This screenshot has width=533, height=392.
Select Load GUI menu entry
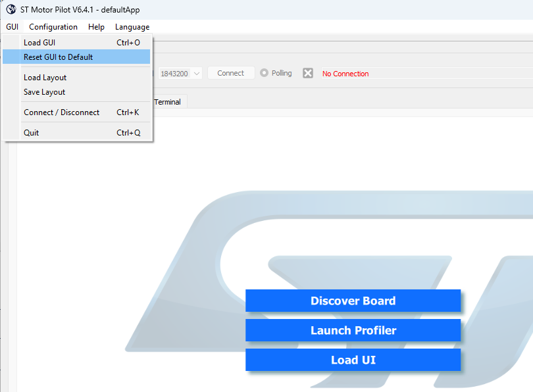coord(76,43)
